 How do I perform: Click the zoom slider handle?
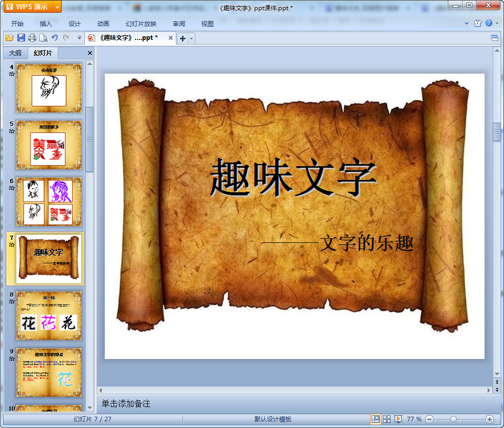(453, 419)
